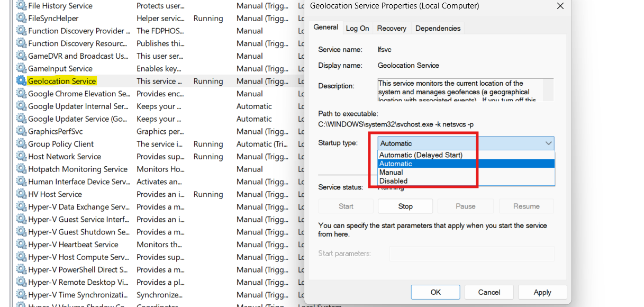Apply the startup type change
The width and height of the screenshot is (644, 307).
coord(542,292)
